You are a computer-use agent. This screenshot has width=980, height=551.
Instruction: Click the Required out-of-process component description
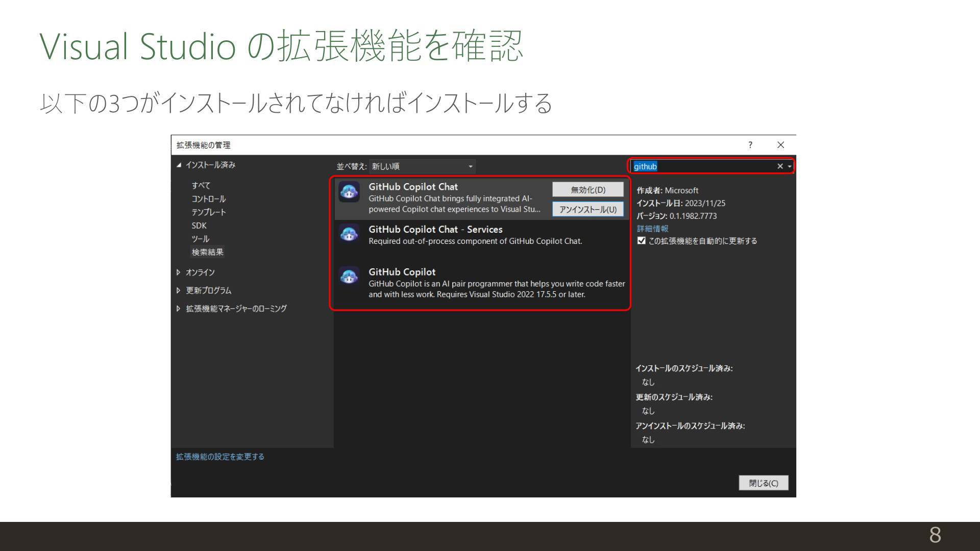(x=475, y=241)
